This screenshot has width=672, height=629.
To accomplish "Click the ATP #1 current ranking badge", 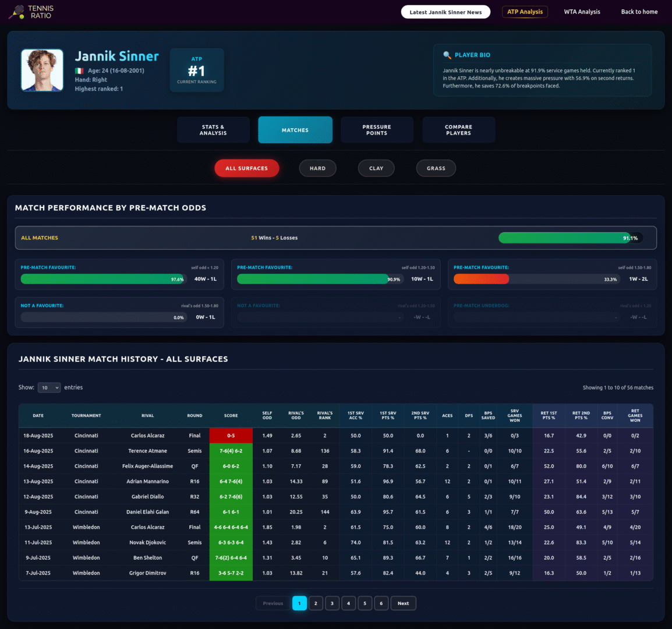I will tap(197, 70).
